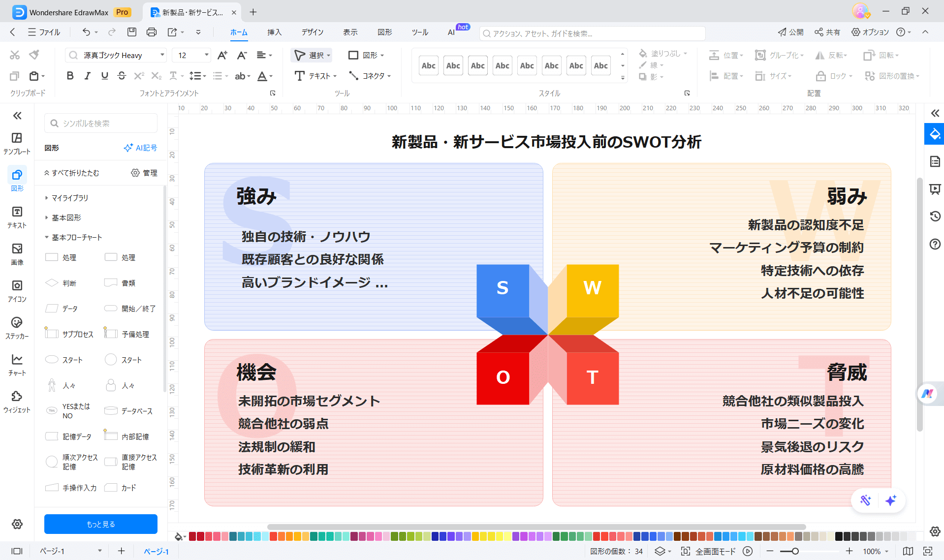Select the ステッカー panel
Image resolution: width=944 pixels, height=560 pixels.
pos(17,325)
